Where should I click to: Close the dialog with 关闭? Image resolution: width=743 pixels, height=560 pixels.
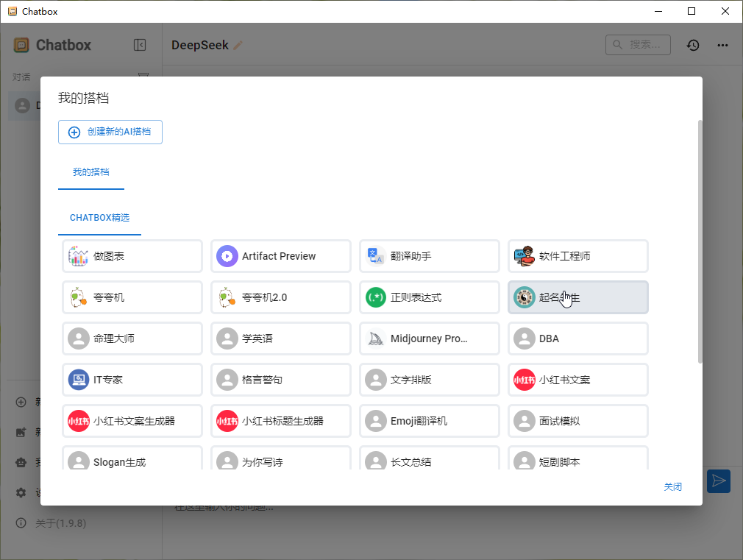[x=672, y=487]
